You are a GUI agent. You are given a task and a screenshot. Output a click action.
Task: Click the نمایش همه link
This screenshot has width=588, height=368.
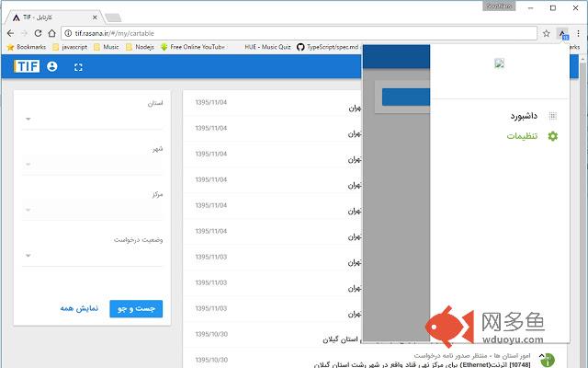[x=79, y=308]
